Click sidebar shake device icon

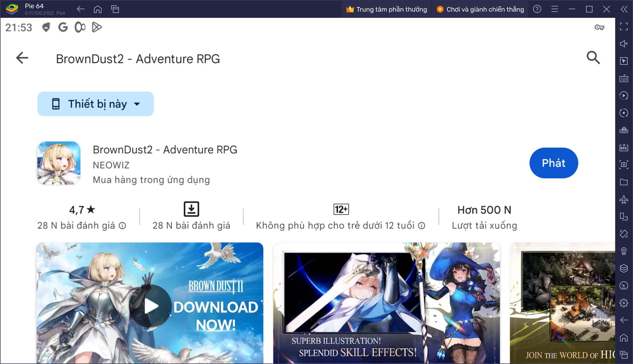tap(624, 234)
